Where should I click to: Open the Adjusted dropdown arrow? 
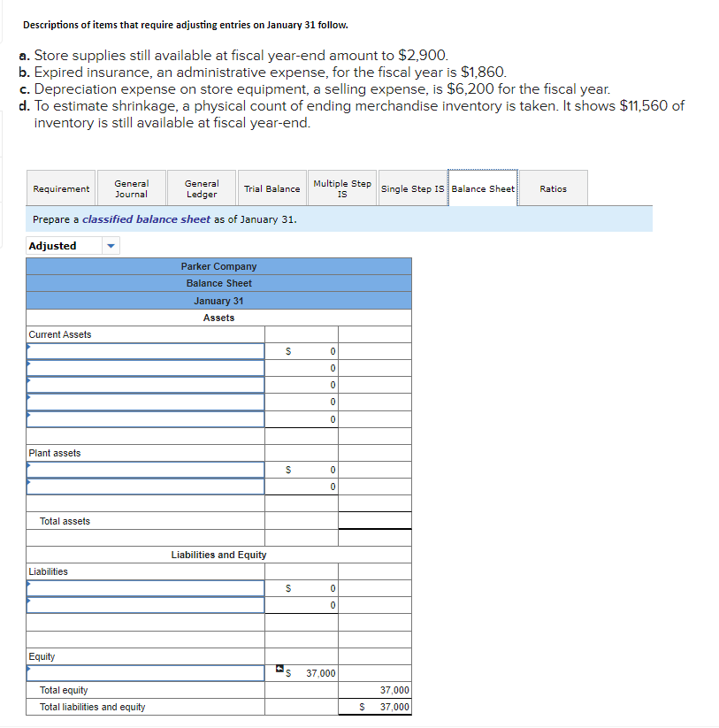point(110,245)
